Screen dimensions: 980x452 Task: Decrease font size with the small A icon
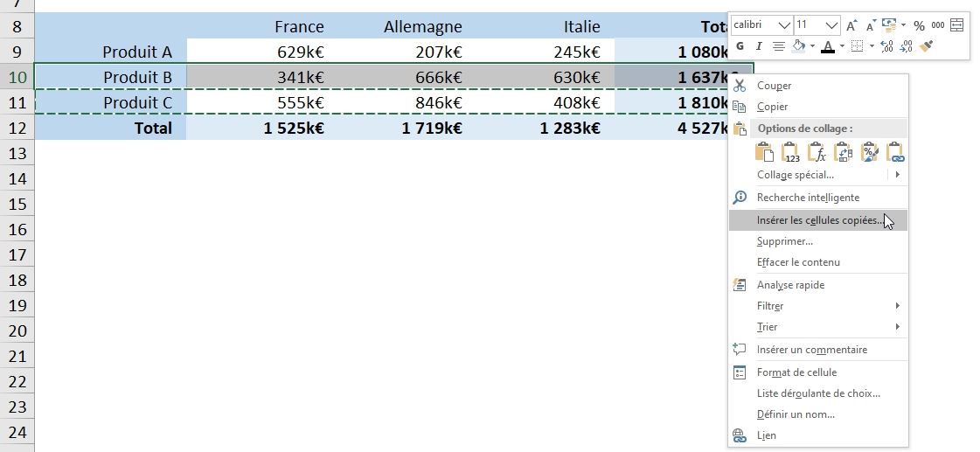click(x=871, y=25)
